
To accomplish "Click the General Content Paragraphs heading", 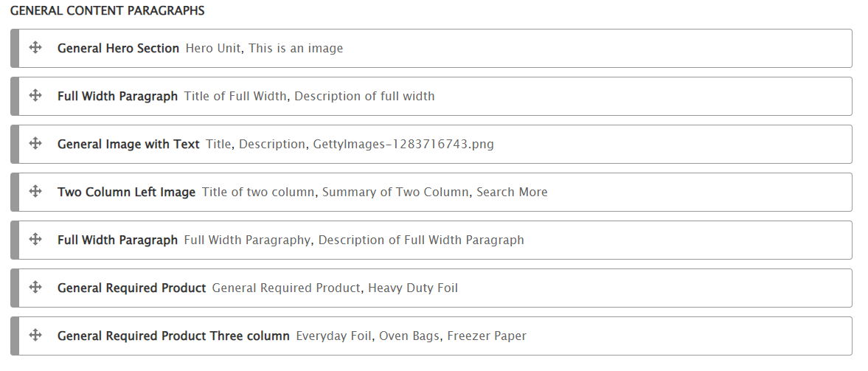I will (x=108, y=11).
